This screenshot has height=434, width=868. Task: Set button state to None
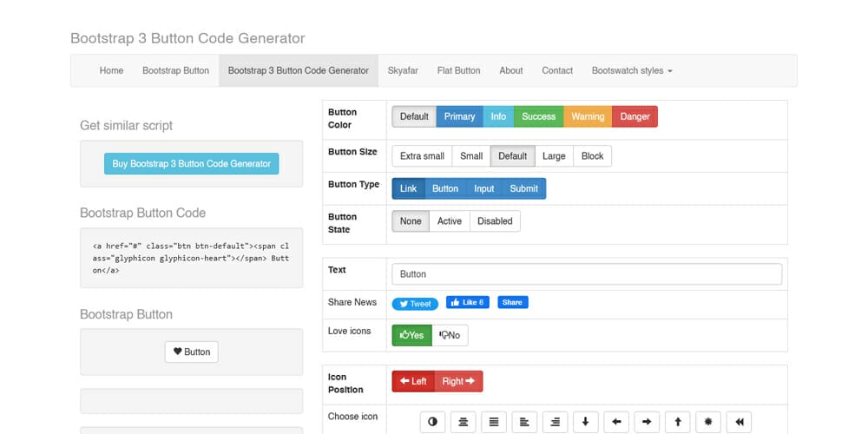[x=411, y=221]
